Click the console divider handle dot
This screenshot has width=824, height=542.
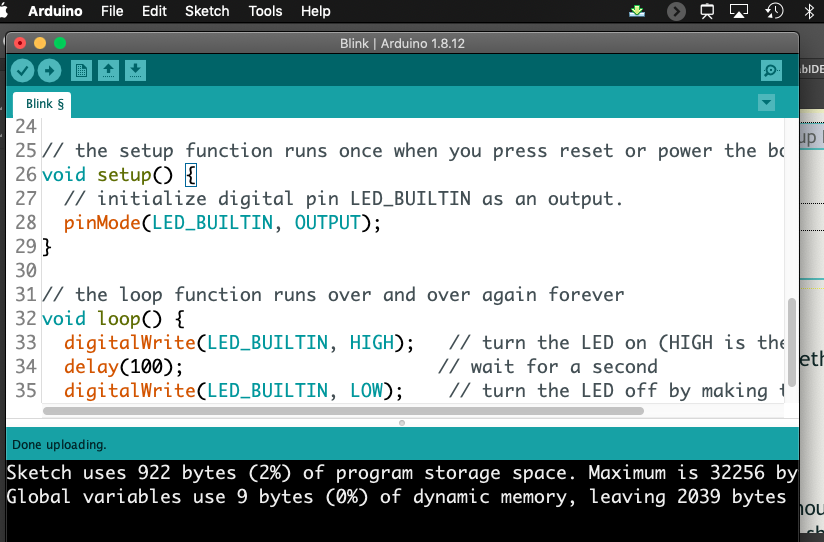(402, 423)
